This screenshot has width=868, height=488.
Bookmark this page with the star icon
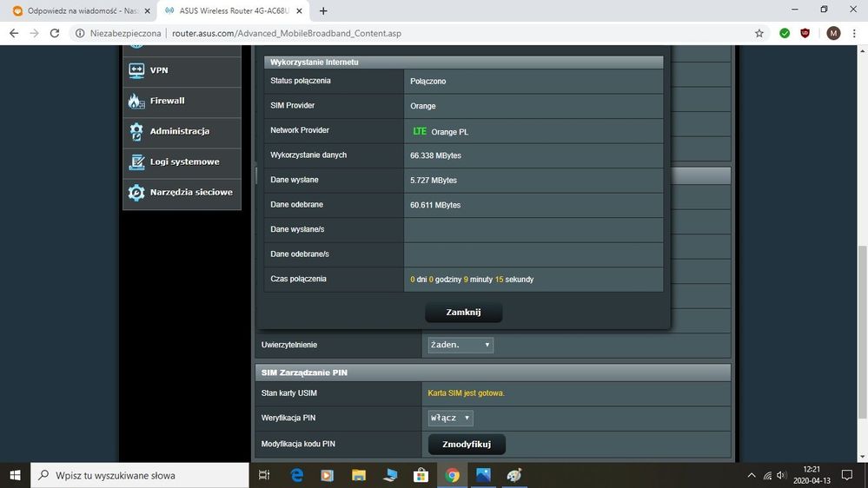click(759, 33)
